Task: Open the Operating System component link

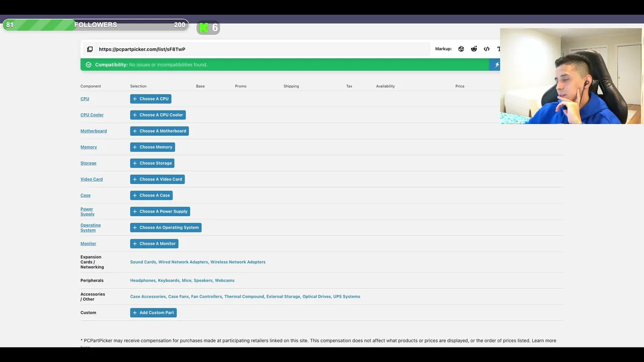Action: tap(91, 227)
